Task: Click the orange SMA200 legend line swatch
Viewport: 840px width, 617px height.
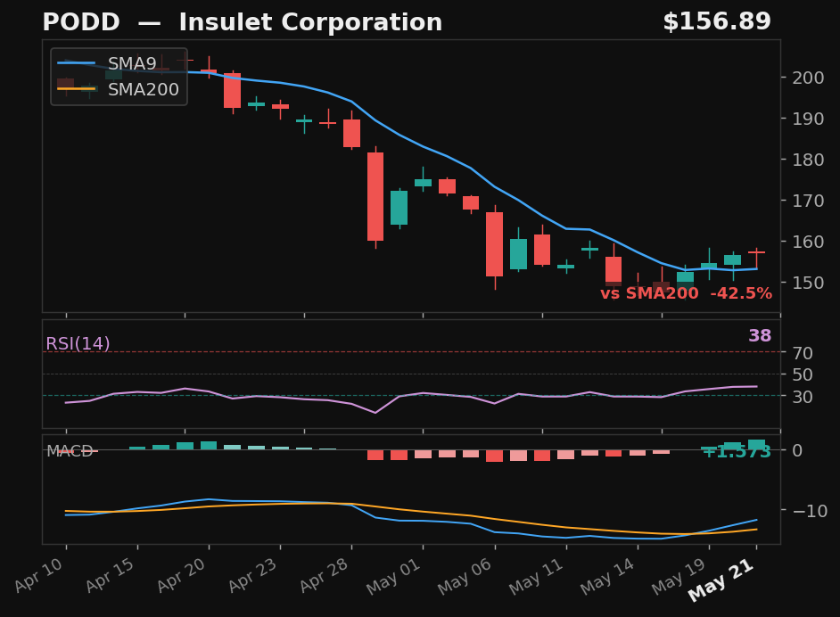Action: (76, 89)
